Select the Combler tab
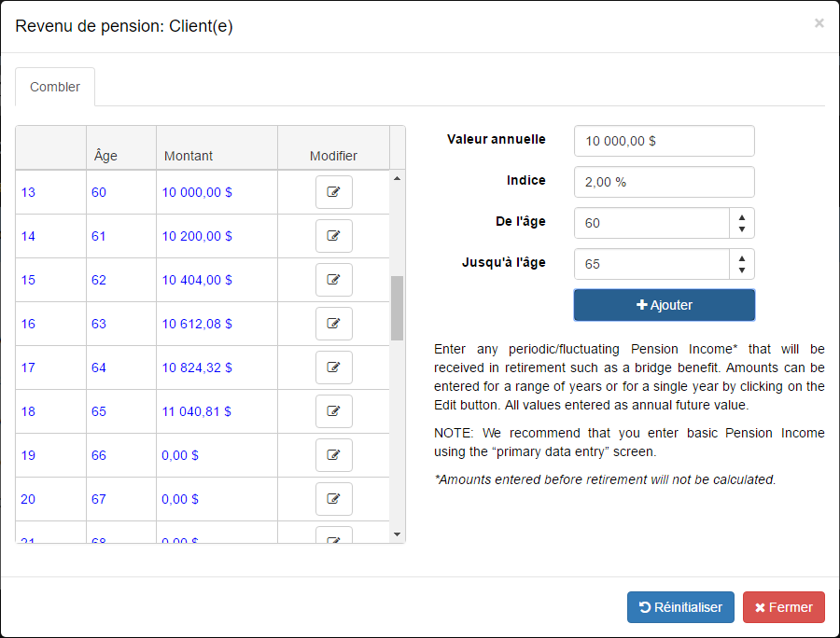The width and height of the screenshot is (840, 638). pos(55,87)
